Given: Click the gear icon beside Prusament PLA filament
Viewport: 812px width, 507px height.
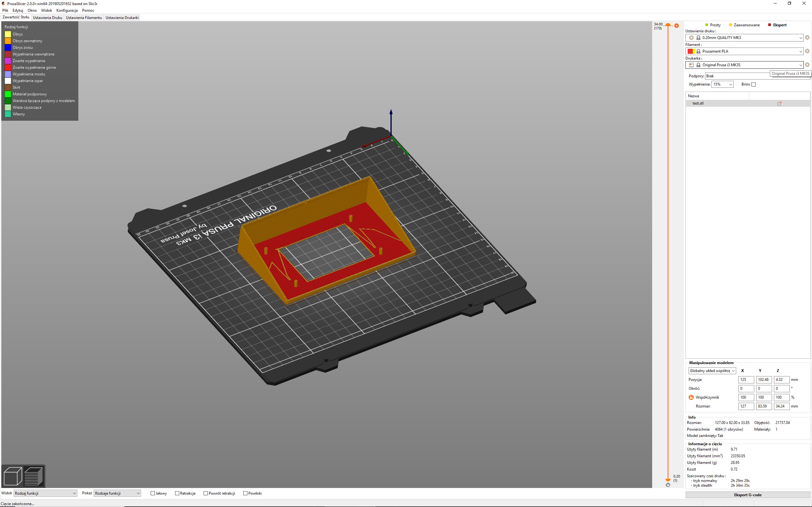Looking at the screenshot, I should pyautogui.click(x=807, y=51).
